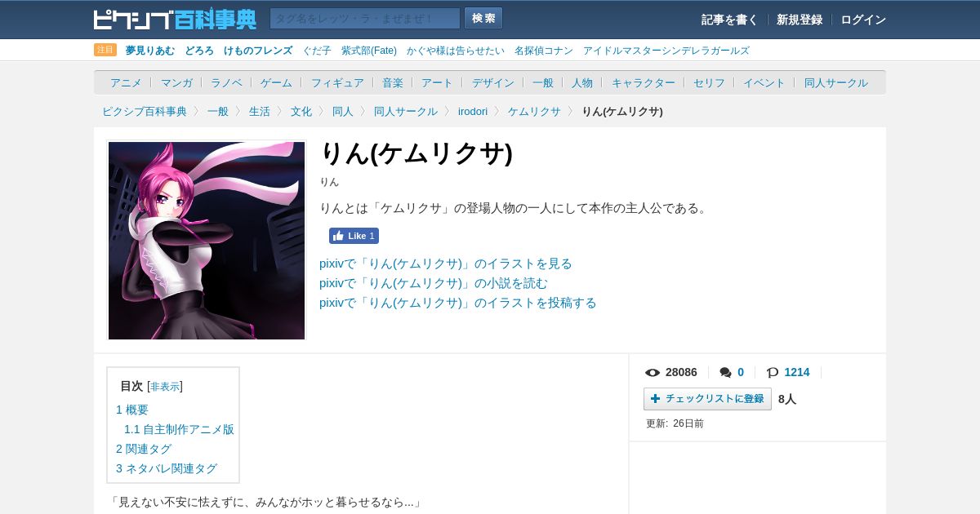The image size is (980, 514).
Task: Select the 人物 category menu
Action: (x=582, y=82)
